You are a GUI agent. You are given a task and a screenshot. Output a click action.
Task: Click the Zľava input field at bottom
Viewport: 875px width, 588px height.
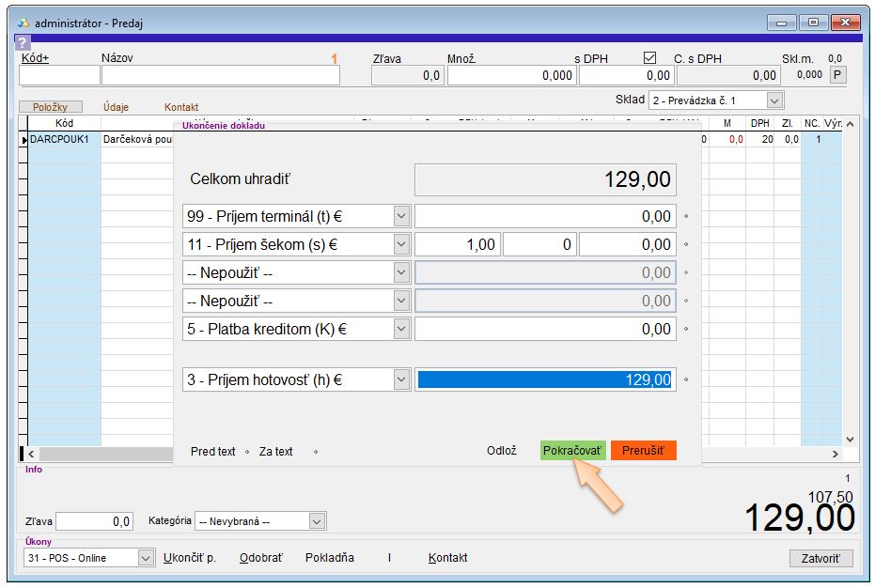pyautogui.click(x=95, y=521)
